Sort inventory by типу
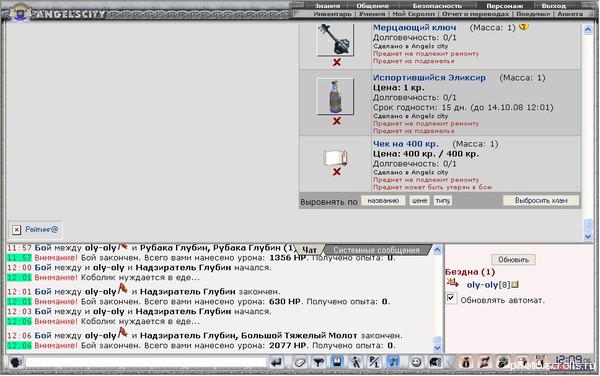Image resolution: width=600 pixels, height=376 pixels. pyautogui.click(x=443, y=200)
